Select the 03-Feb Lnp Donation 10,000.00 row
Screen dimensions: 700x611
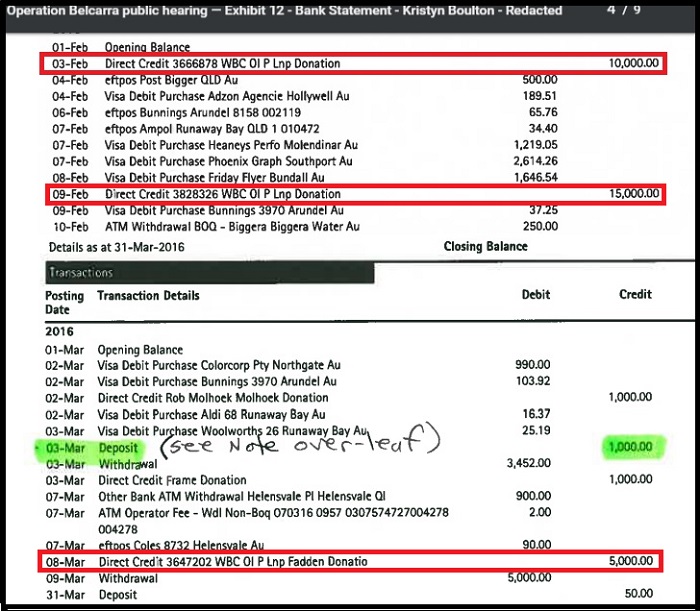click(x=356, y=64)
